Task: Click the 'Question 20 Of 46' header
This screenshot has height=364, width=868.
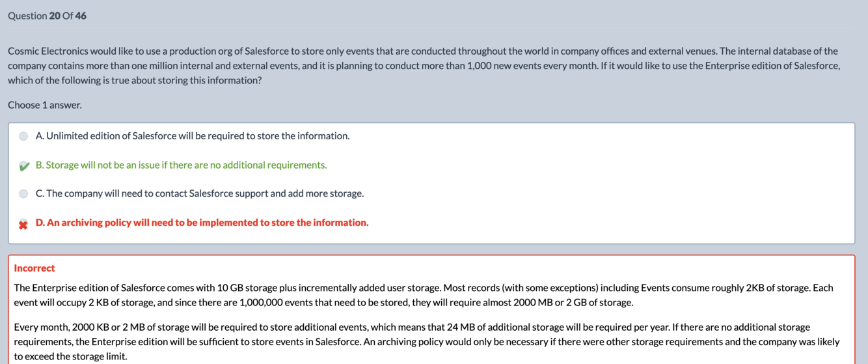Action: click(47, 16)
